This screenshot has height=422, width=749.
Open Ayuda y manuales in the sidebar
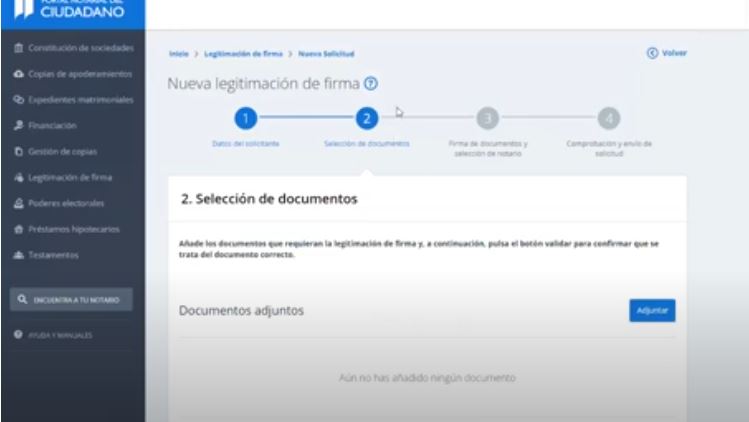(62, 335)
